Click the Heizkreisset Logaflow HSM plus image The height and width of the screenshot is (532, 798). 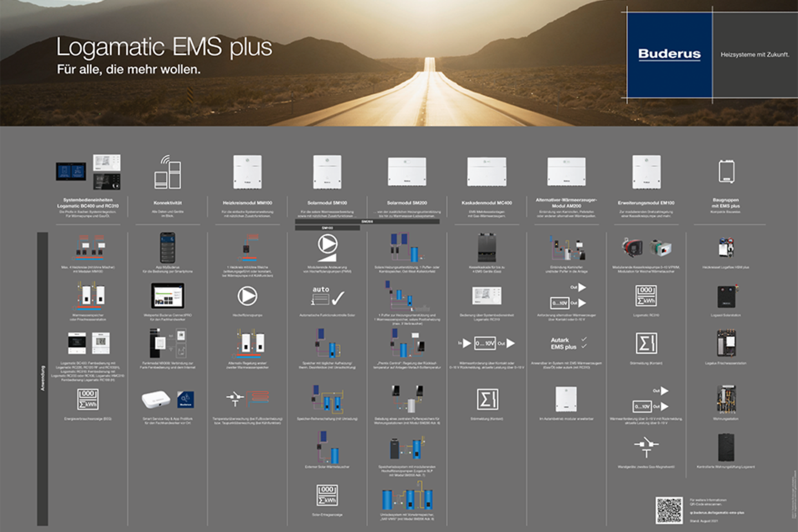click(x=727, y=248)
